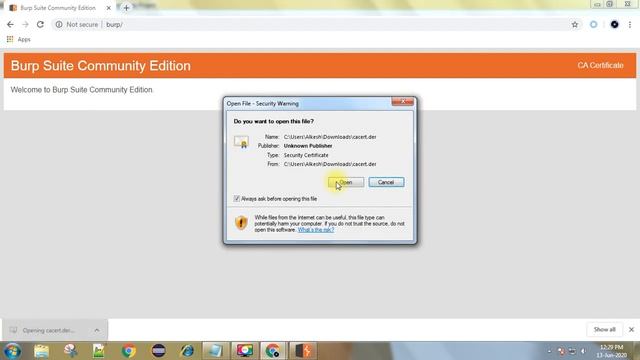Click the Not secure site info icon
Screen dimensions: 640x360
(59, 24)
